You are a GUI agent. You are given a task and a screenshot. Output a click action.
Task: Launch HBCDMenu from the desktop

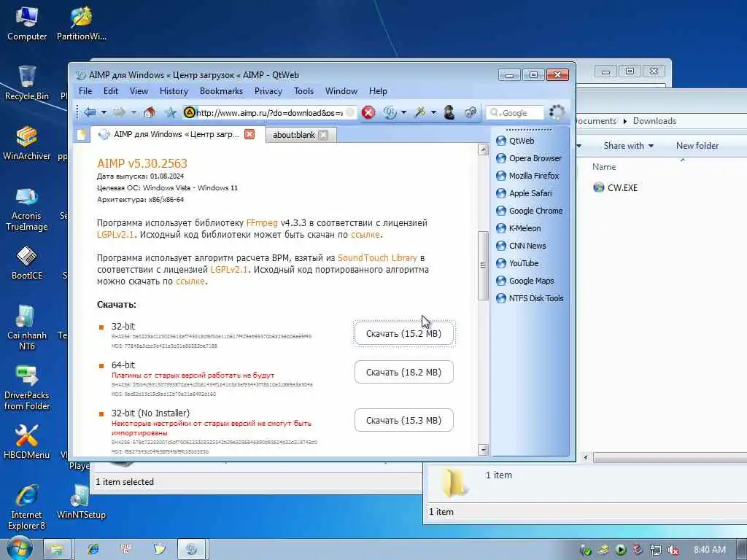(27, 442)
